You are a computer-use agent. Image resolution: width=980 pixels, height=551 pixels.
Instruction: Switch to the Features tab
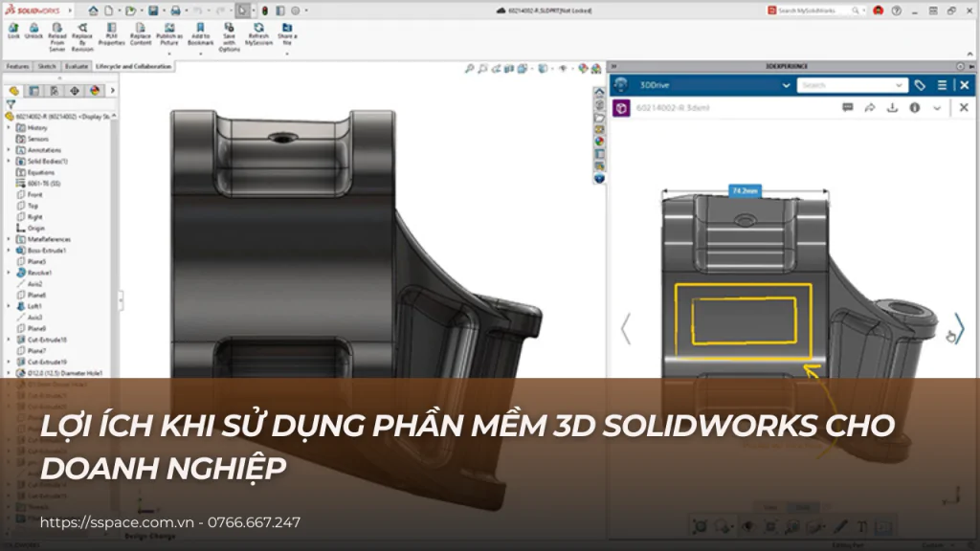(17, 66)
